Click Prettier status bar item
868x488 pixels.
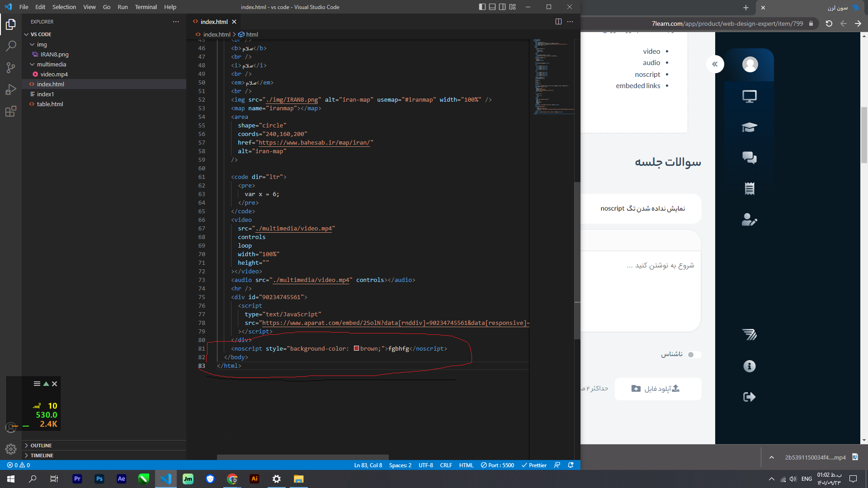coord(534,465)
